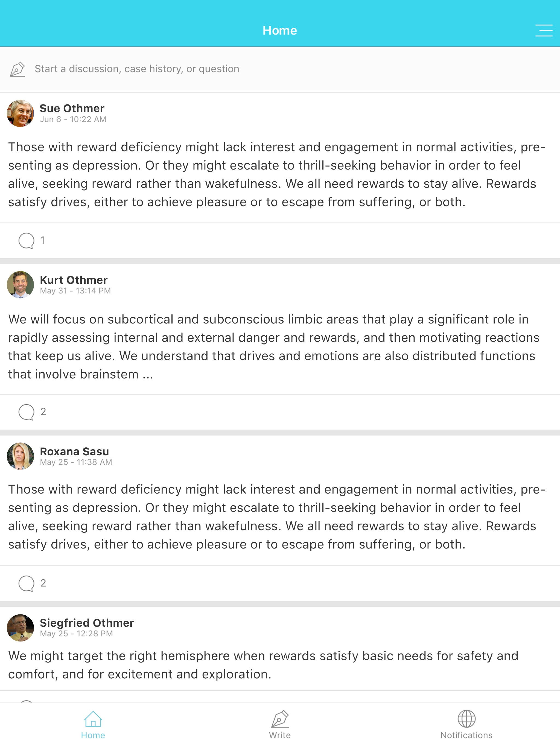
Task: View Siegfried Othmer's profile picture
Action: click(x=20, y=628)
